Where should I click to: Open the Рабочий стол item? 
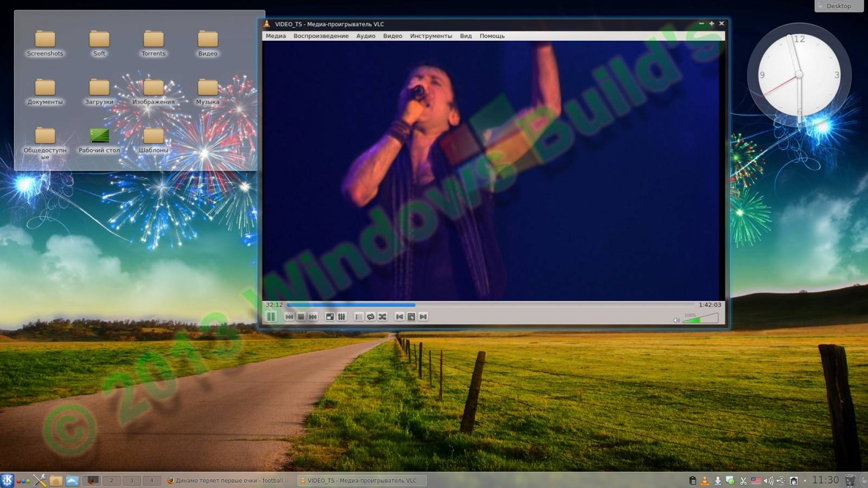coord(99,140)
